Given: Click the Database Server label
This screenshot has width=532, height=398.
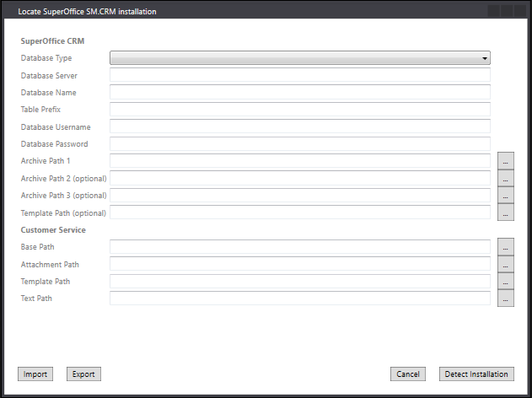Looking at the screenshot, I should click(x=49, y=75).
